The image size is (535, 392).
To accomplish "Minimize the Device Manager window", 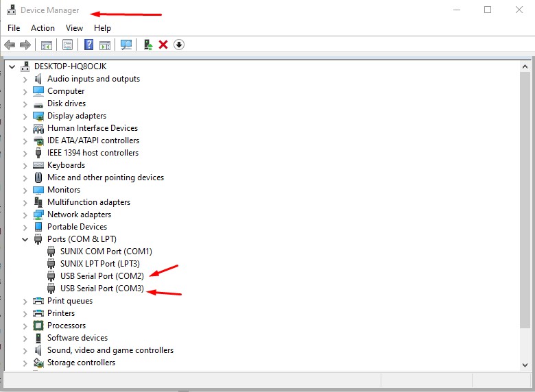I will 457,10.
